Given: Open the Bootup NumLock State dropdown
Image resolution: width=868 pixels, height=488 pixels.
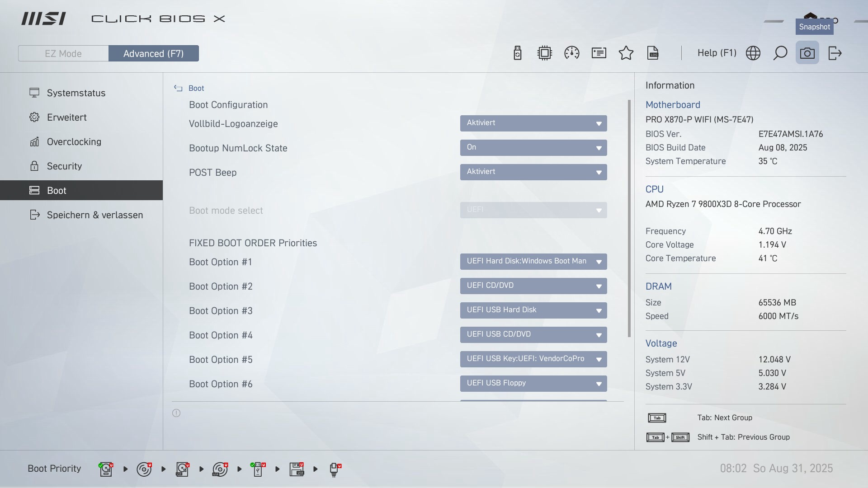Looking at the screenshot, I should point(533,148).
